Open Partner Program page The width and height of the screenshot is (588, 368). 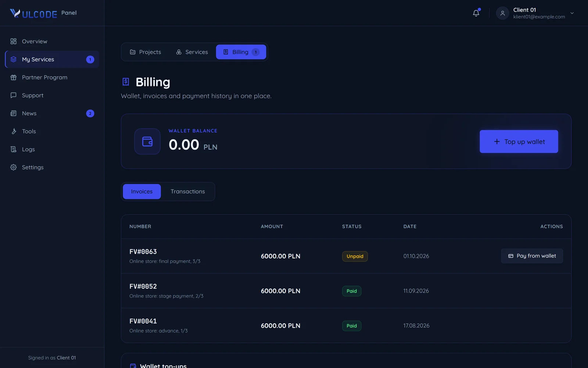[52, 77]
